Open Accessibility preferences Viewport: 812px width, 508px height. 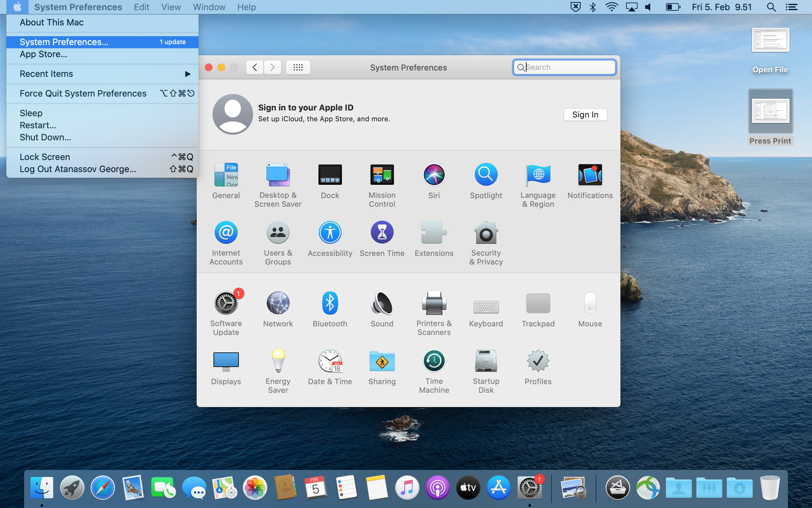coord(330,239)
